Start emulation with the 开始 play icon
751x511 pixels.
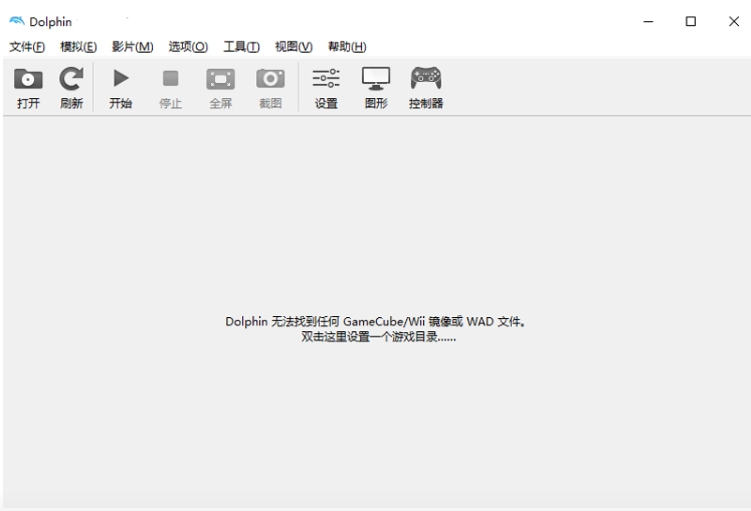click(x=121, y=79)
